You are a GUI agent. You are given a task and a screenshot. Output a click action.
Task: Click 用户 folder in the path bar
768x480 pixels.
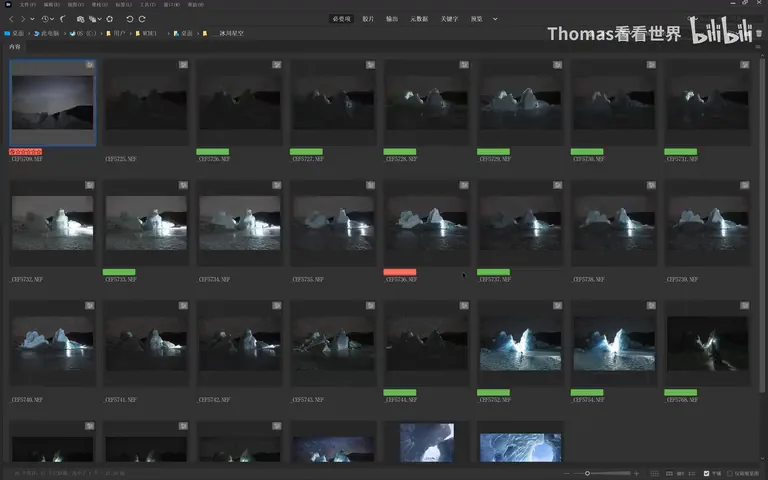pyautogui.click(x=116, y=33)
